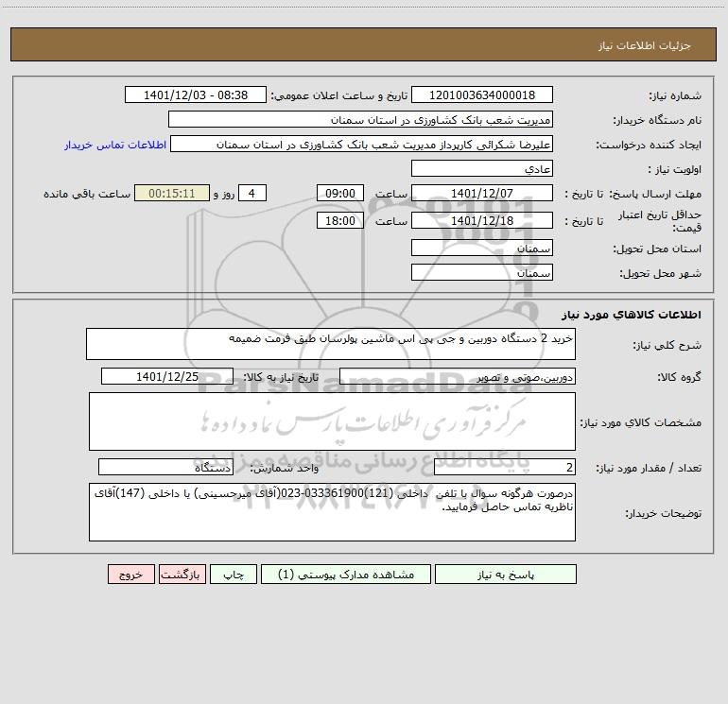Click label مهلت ارسال پاسخ
The width and height of the screenshot is (728, 704).
coord(657,194)
